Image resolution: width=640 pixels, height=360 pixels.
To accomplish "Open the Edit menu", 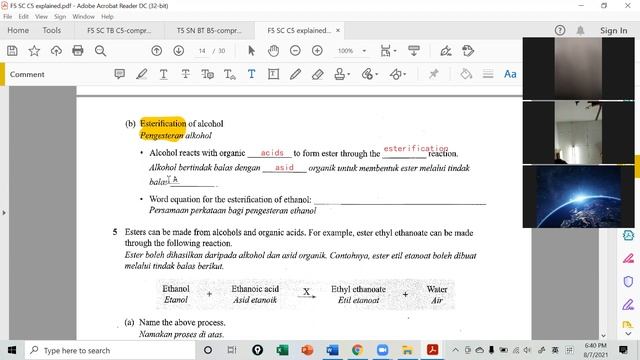I will click(23, 17).
